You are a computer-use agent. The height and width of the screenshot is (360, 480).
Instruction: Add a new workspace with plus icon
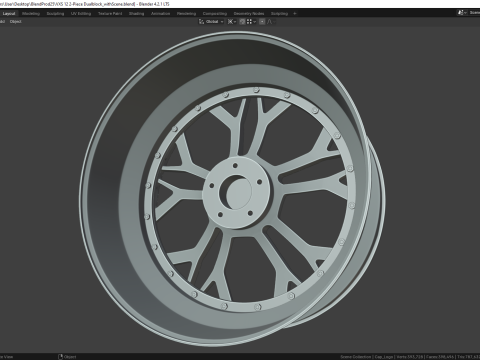tap(295, 14)
